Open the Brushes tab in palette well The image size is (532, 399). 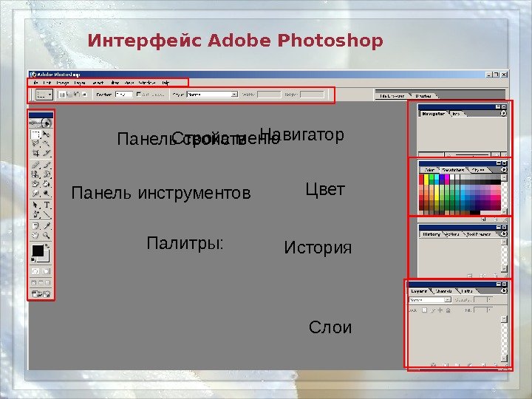point(423,96)
